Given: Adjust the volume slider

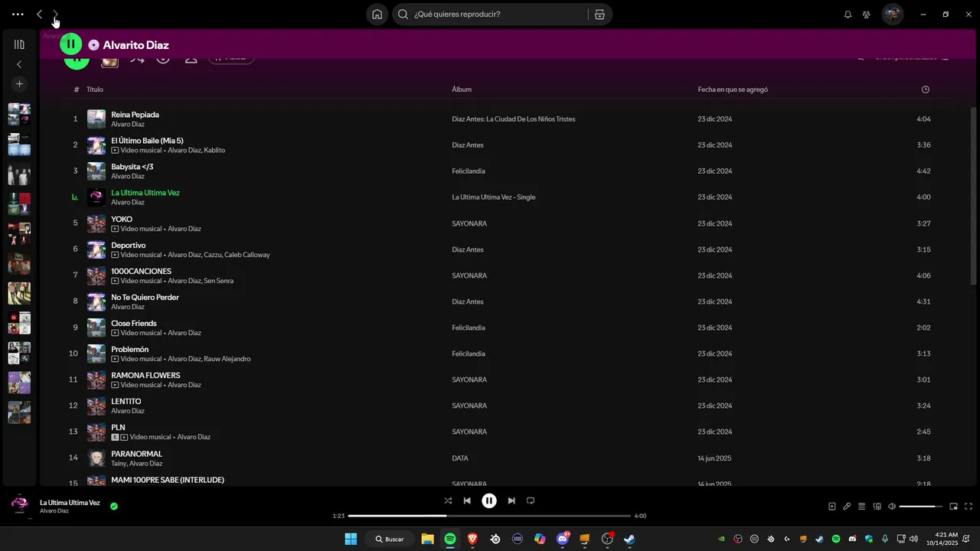Looking at the screenshot, I should [921, 506].
